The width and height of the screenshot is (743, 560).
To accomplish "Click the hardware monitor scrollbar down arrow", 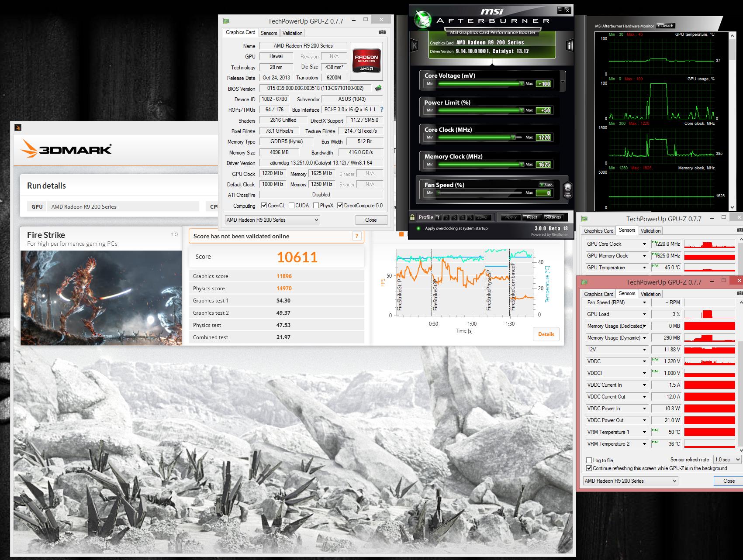I will (x=732, y=207).
